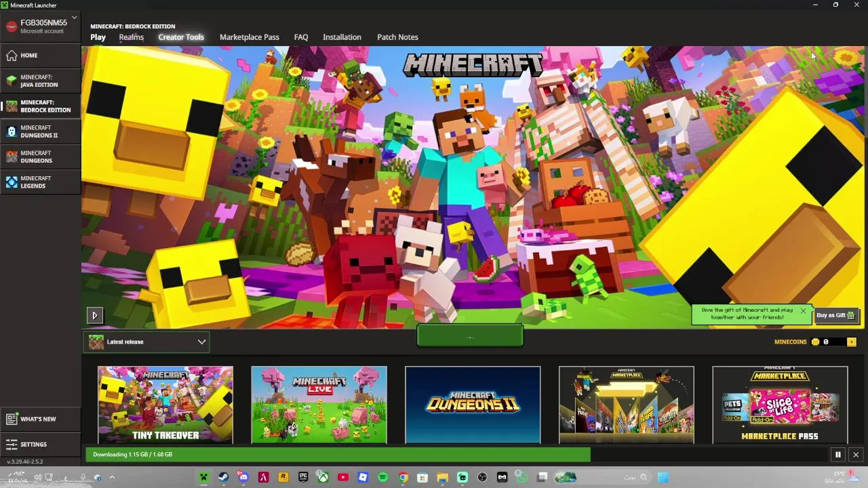Image resolution: width=868 pixels, height=488 pixels.
Task: Select Minecraft: Java Edition in the sidebar
Action: pyautogui.click(x=41, y=81)
